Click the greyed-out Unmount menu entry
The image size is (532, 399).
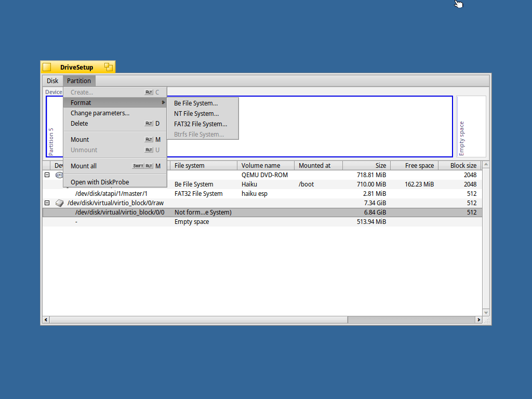pyautogui.click(x=115, y=150)
